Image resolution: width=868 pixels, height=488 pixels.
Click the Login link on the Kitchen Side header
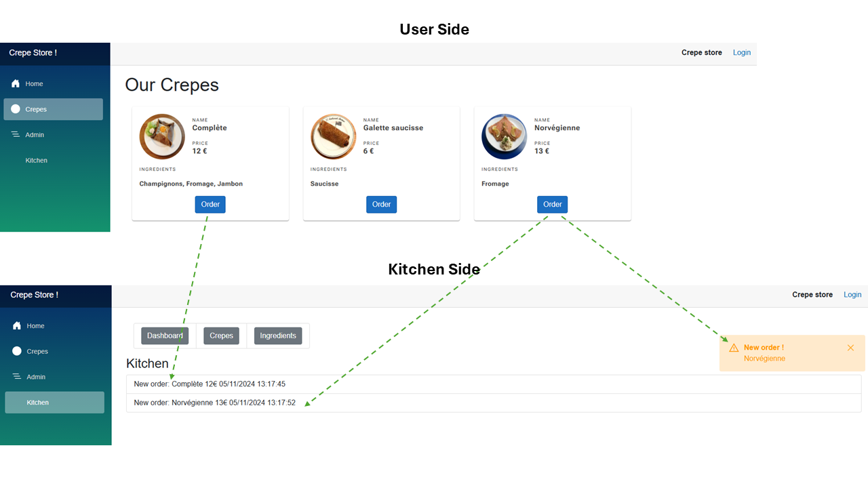point(852,295)
